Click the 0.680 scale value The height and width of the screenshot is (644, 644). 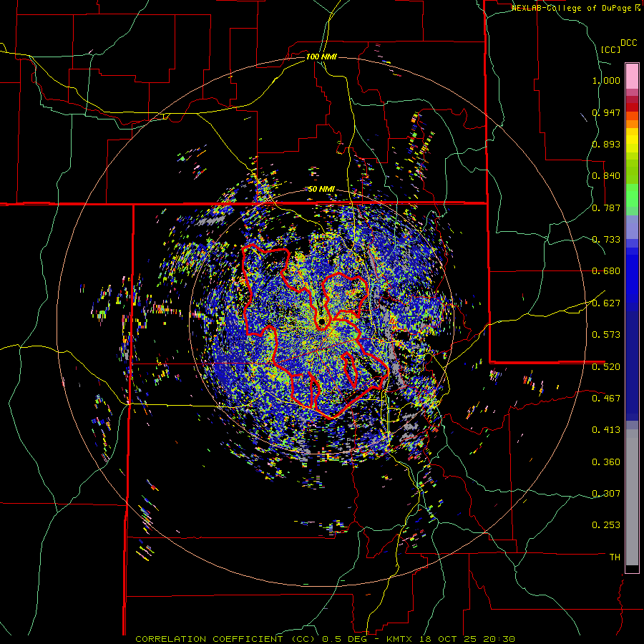[606, 271]
